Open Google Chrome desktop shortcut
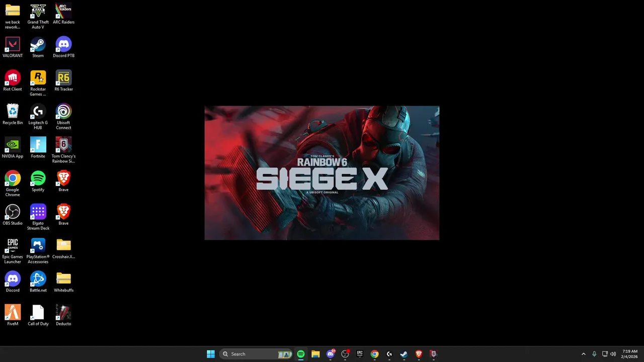The image size is (644, 362). [13, 184]
